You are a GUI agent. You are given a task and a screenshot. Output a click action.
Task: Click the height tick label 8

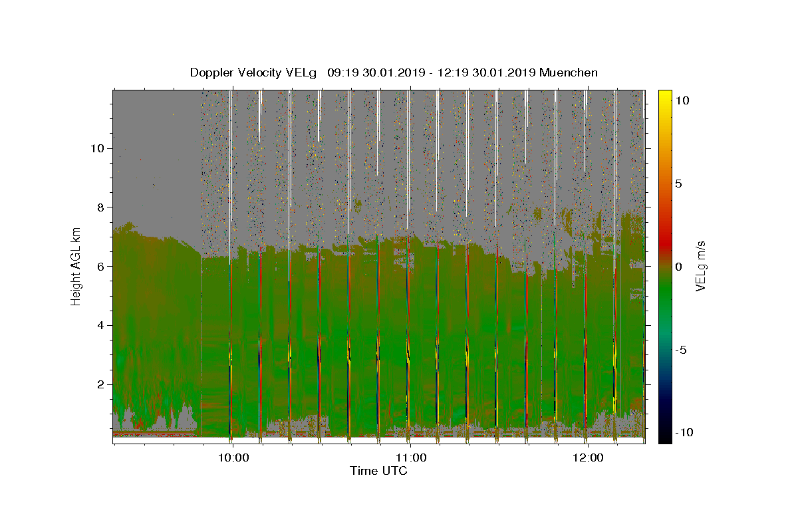(101, 207)
